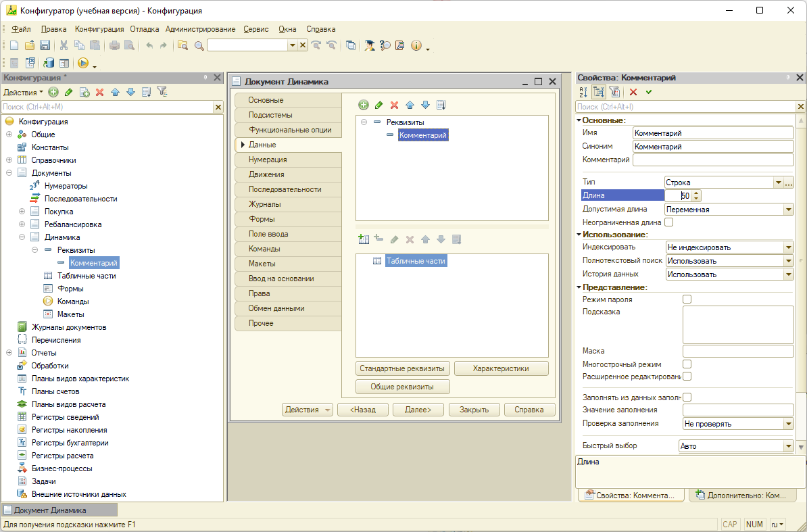Click the ru language indicator in status bar
The width and height of the screenshot is (807, 532).
point(778,525)
